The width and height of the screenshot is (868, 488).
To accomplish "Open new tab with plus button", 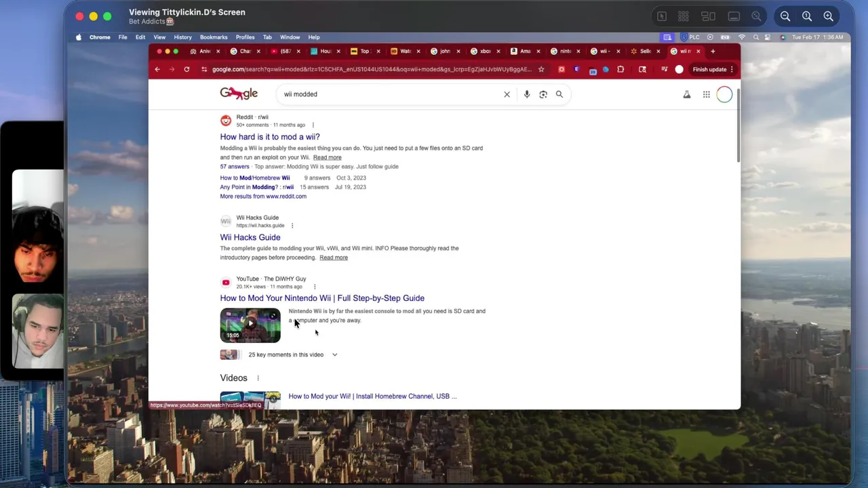I will point(713,51).
